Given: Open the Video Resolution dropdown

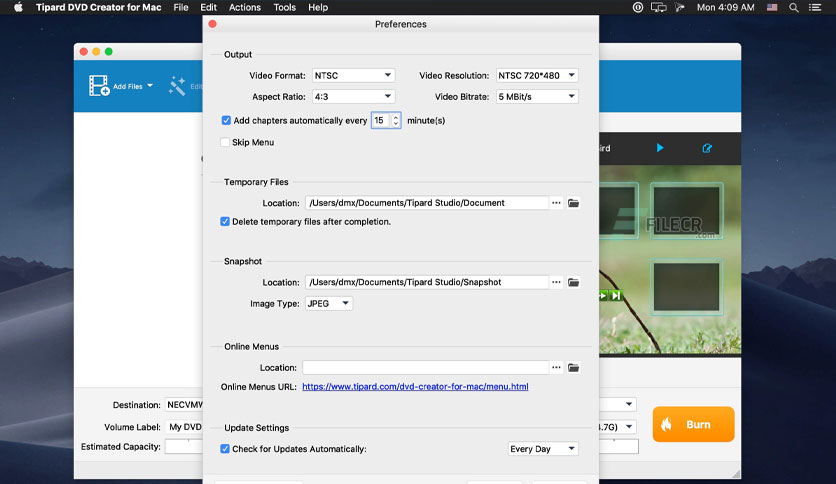Looking at the screenshot, I should click(x=537, y=76).
